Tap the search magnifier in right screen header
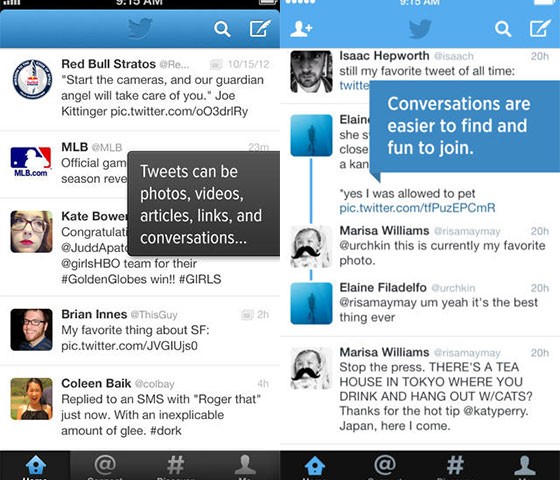 coord(503,29)
